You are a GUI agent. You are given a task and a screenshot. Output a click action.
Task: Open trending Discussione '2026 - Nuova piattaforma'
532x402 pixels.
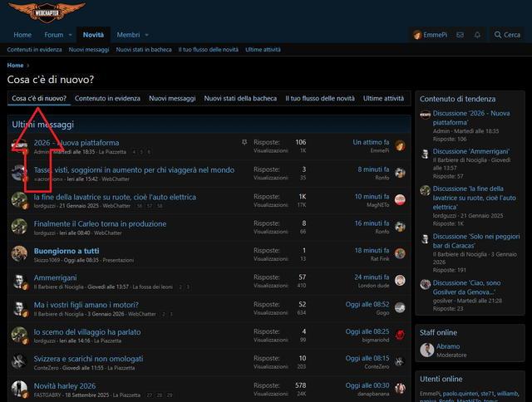pos(471,118)
